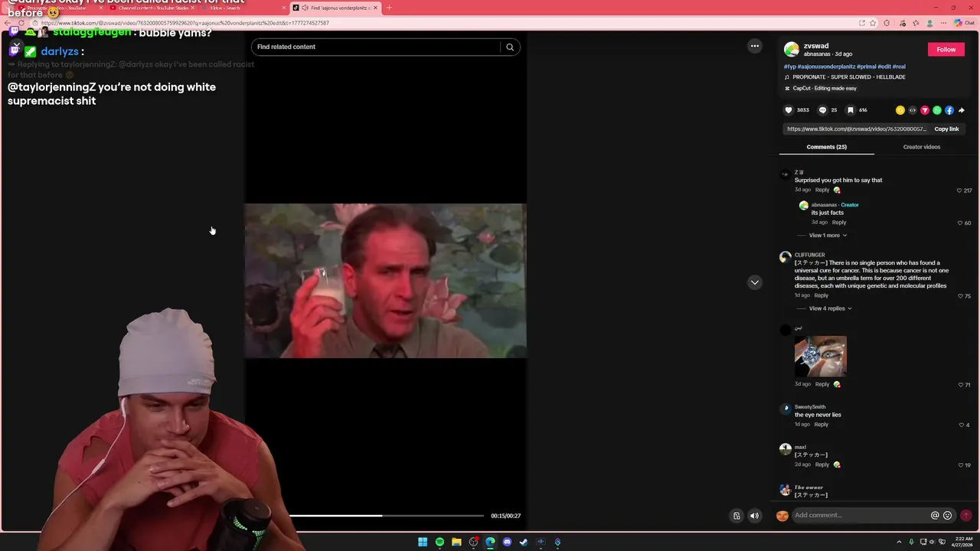Reply to 'the eye never lies' comment
The image size is (980, 551).
pyautogui.click(x=822, y=425)
